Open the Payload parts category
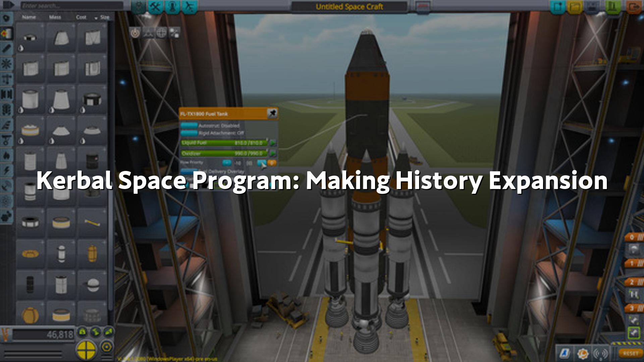The width and height of the screenshot is (644, 362). tap(6, 110)
